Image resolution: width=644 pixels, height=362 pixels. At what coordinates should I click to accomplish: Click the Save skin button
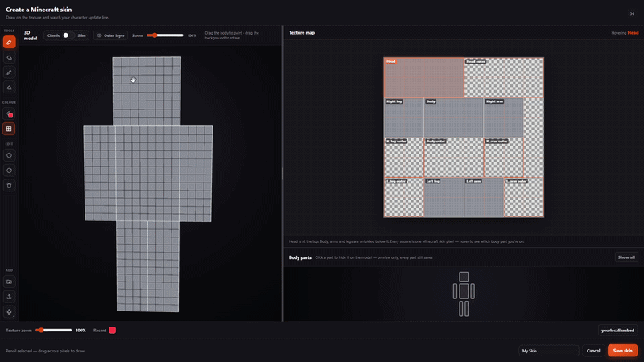click(x=622, y=351)
